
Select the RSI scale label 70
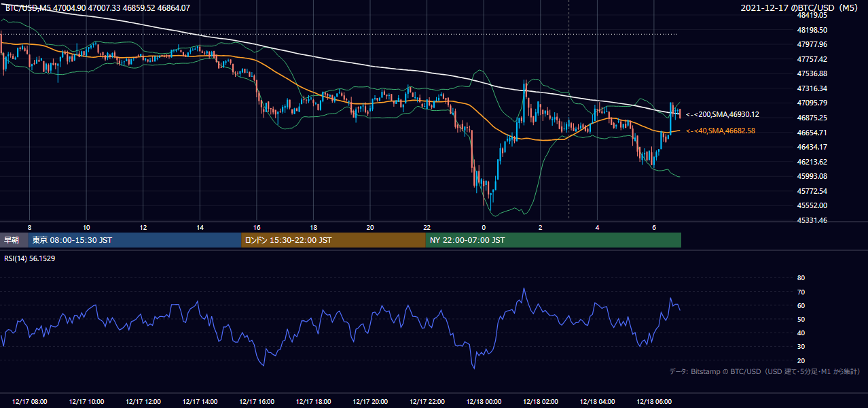tap(801, 292)
